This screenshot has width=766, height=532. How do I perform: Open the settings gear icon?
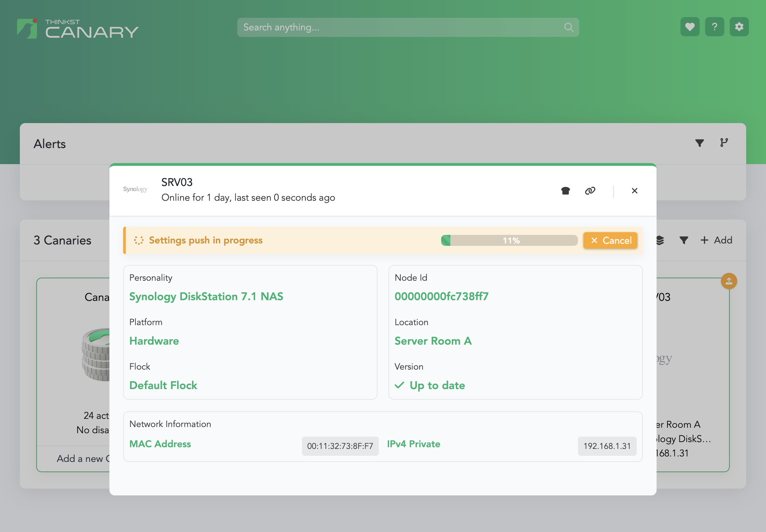739,27
